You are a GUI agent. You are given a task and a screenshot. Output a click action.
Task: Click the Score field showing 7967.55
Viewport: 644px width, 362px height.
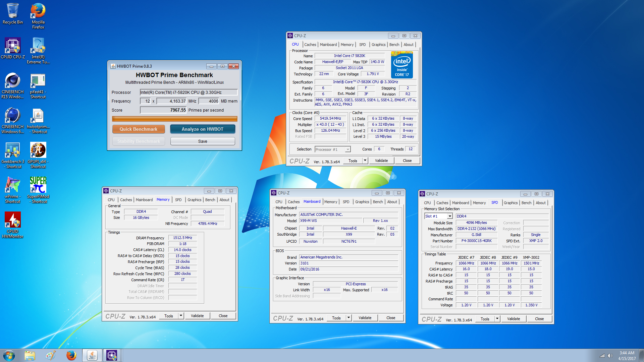click(163, 110)
